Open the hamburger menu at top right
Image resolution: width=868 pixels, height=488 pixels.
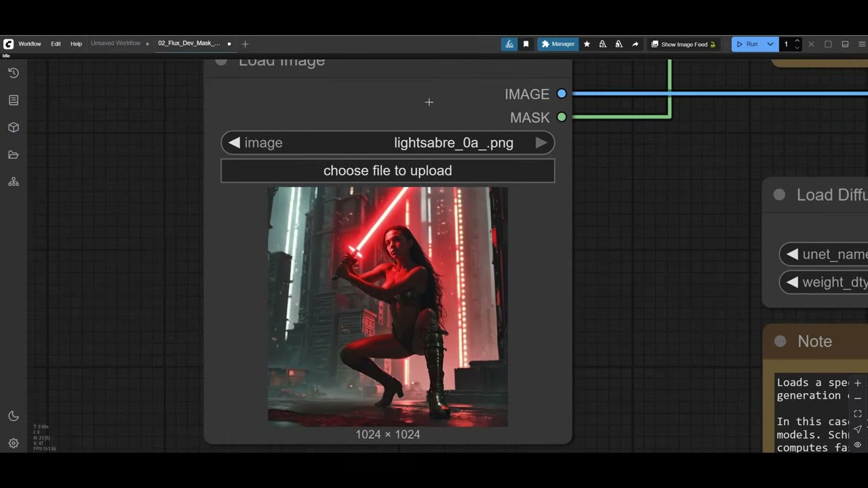coord(862,44)
